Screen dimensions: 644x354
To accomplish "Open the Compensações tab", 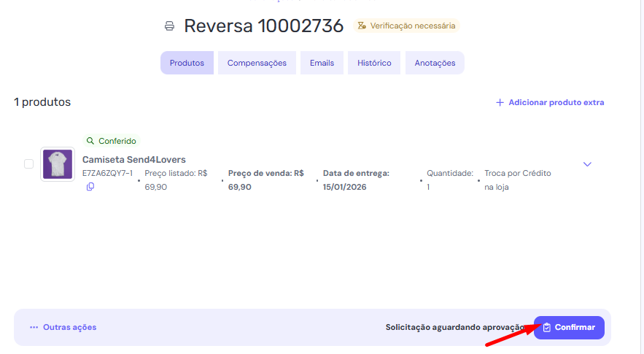I will click(257, 63).
